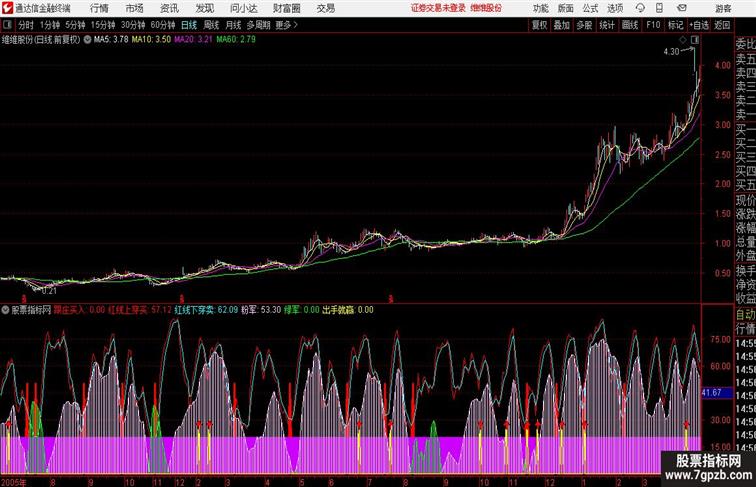Click the diamond icon above the chart
This screenshot has width=756, height=487.
(x=683, y=40)
